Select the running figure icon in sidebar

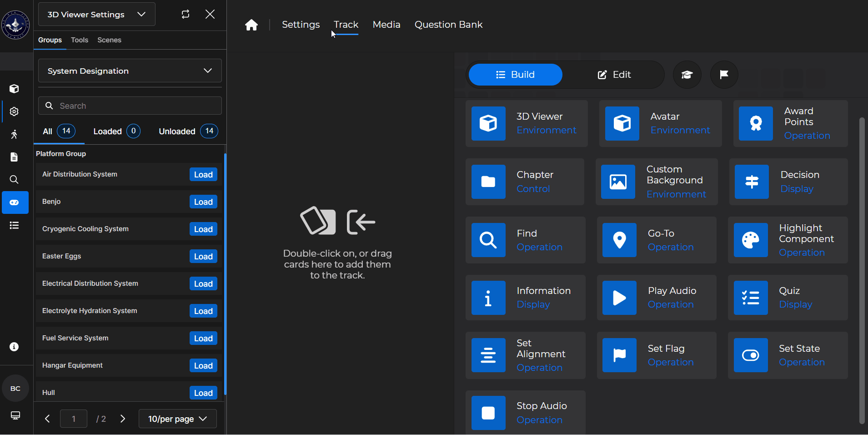tap(14, 134)
